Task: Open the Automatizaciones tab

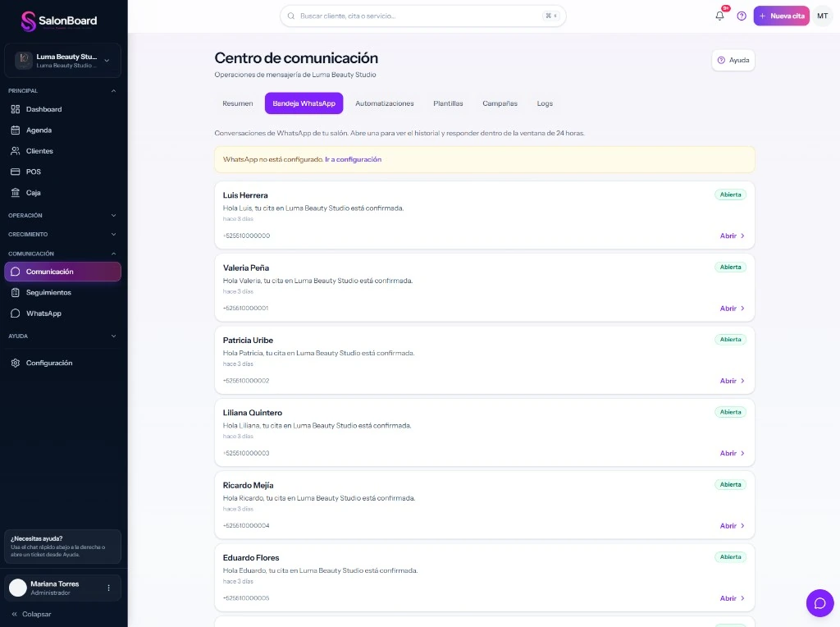Action: point(385,103)
